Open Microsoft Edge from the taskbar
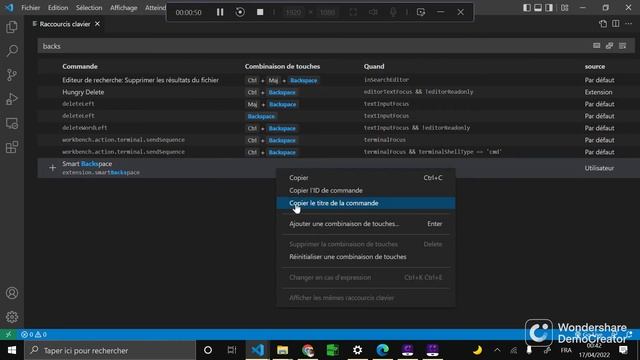Screen dimensions: 640x360 382,350
